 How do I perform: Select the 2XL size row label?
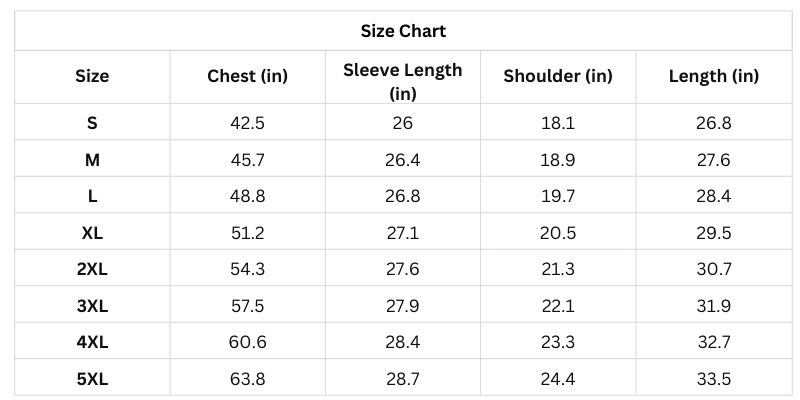tap(92, 270)
